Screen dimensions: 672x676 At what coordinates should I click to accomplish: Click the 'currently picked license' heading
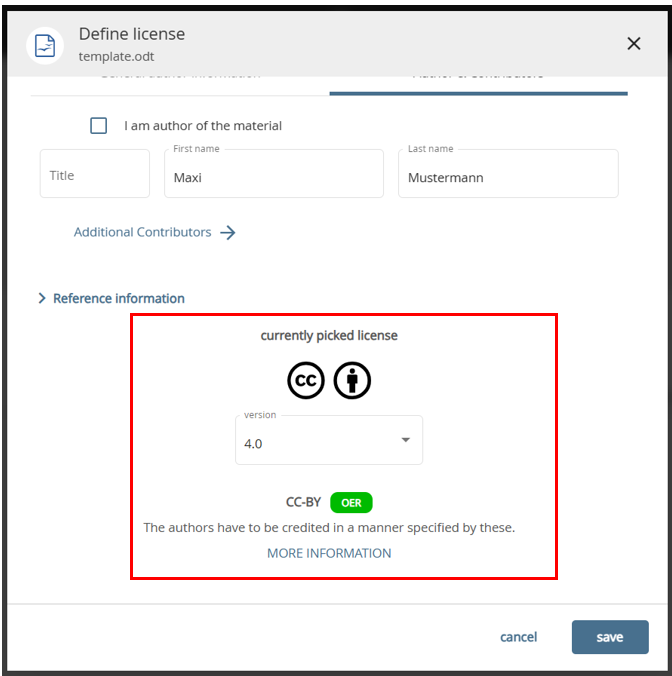tap(329, 336)
